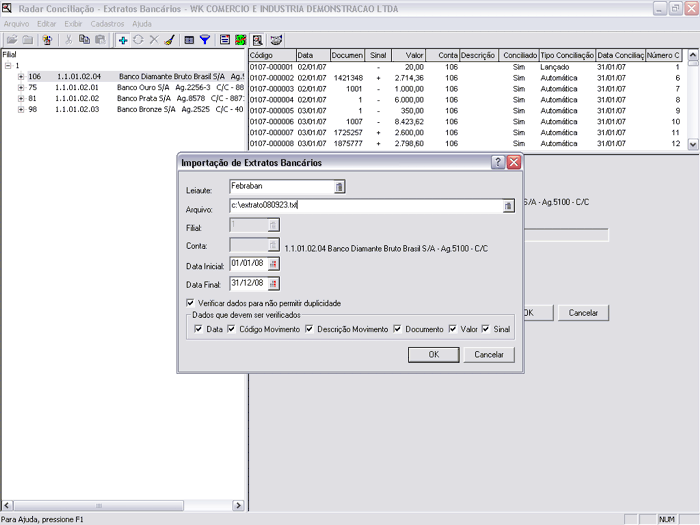Viewport: 700px width, 525px height.
Task: Click the browse icon beside Arquivo field
Action: click(508, 206)
